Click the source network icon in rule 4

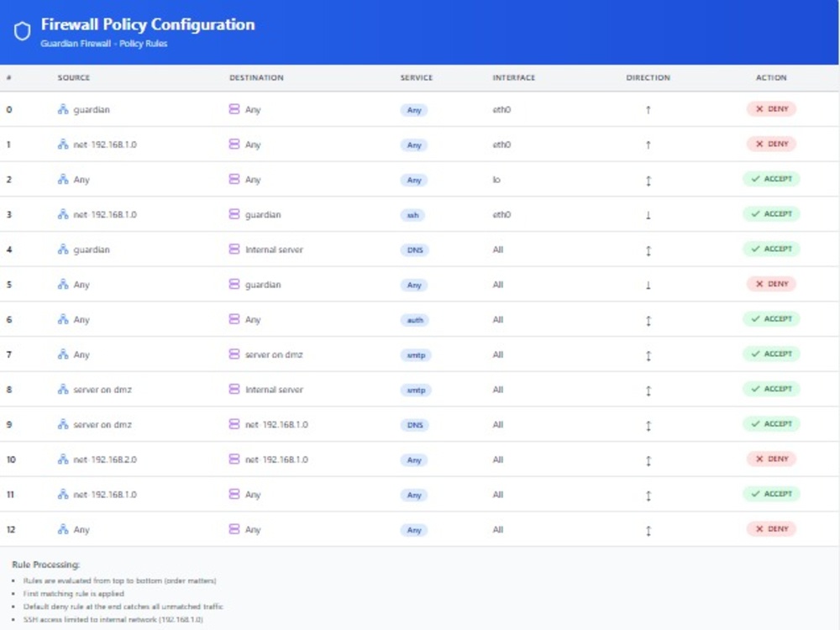[63, 249]
